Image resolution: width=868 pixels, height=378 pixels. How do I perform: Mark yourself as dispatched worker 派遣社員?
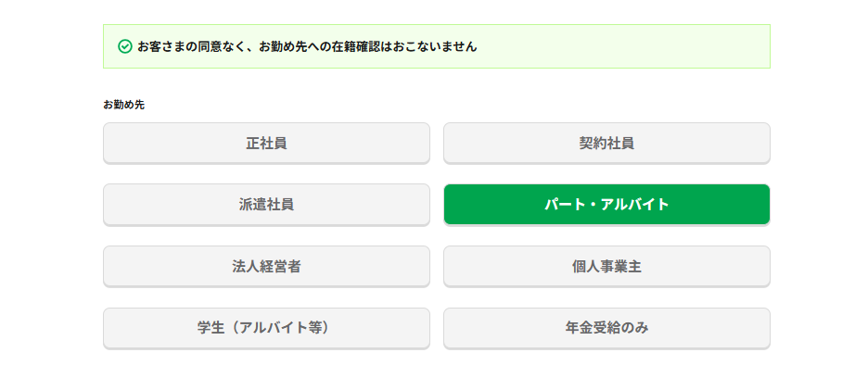coord(266,205)
